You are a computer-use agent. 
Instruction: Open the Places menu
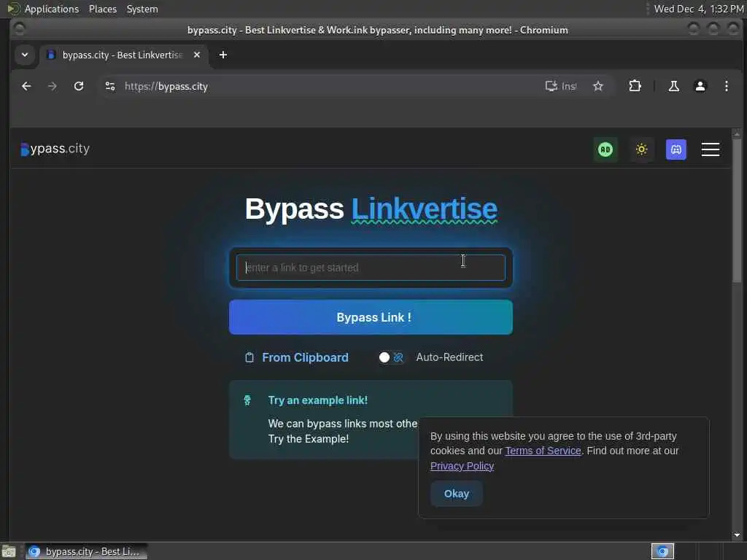coord(102,9)
